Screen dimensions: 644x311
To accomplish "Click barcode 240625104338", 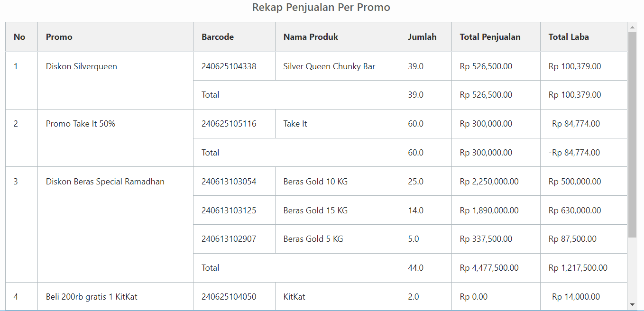I will 229,66.
